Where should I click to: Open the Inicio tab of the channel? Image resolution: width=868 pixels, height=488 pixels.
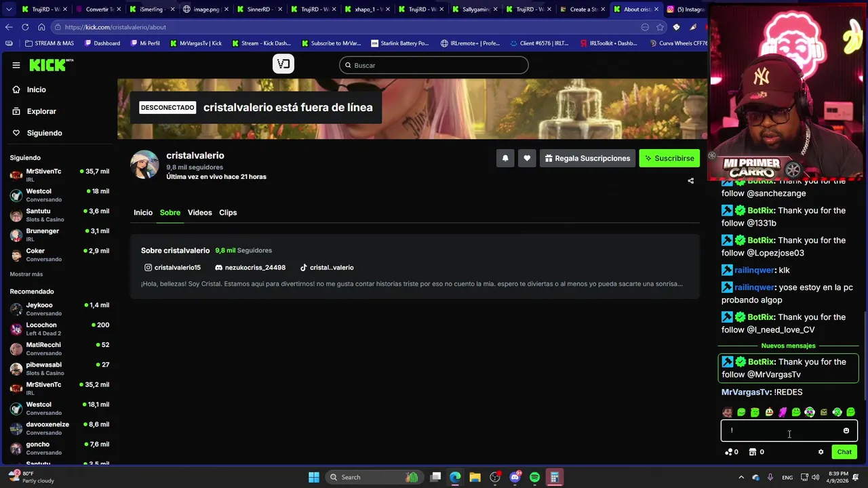pos(143,213)
